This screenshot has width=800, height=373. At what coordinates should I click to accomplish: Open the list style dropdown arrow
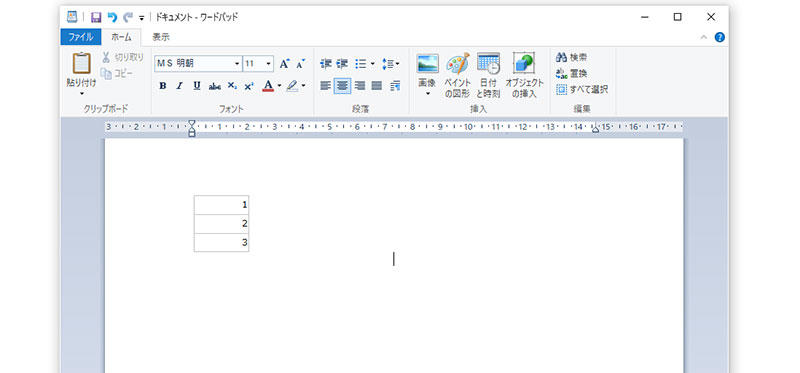point(372,64)
